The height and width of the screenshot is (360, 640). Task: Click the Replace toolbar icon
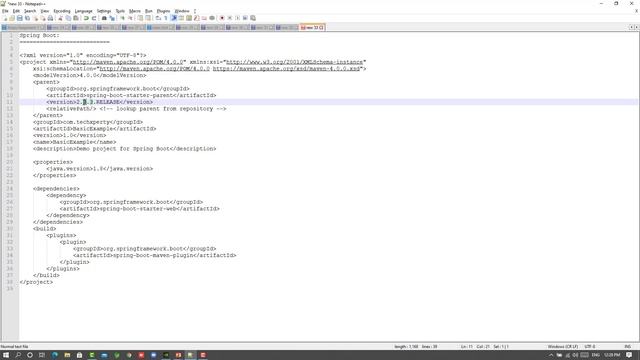(x=112, y=18)
